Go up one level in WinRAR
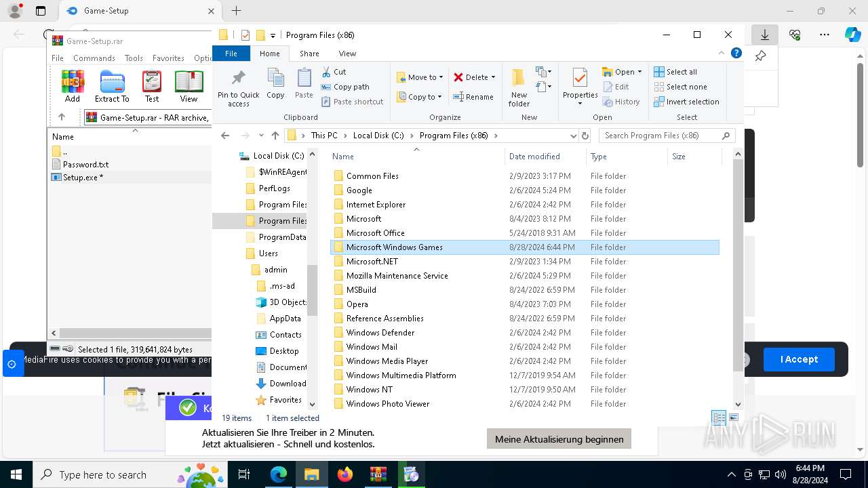The width and height of the screenshot is (868, 488). point(62,117)
